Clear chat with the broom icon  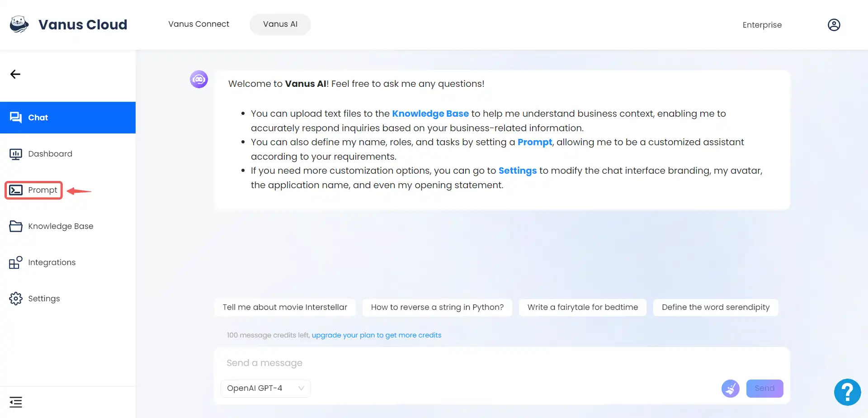coord(730,388)
